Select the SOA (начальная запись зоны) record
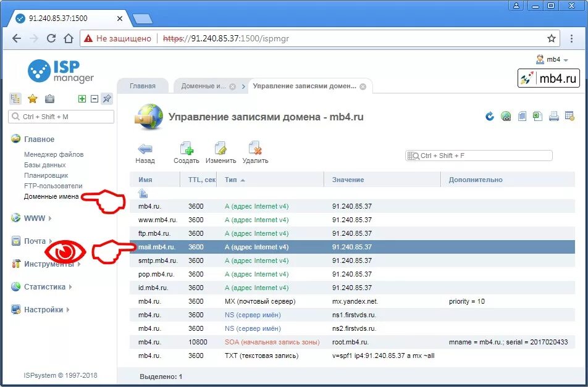Screen dimensions: 588x387 click(352, 342)
